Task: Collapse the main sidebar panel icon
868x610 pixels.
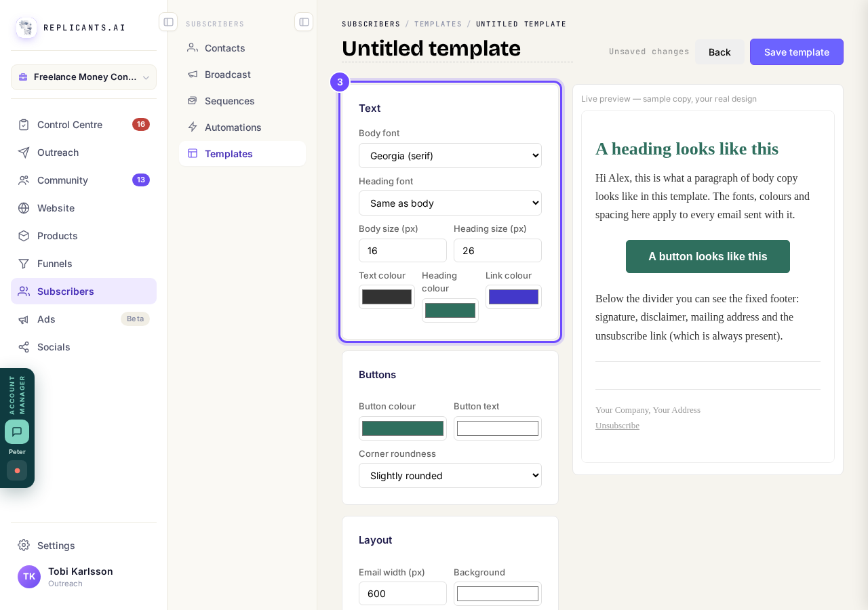Action: pyautogui.click(x=168, y=22)
